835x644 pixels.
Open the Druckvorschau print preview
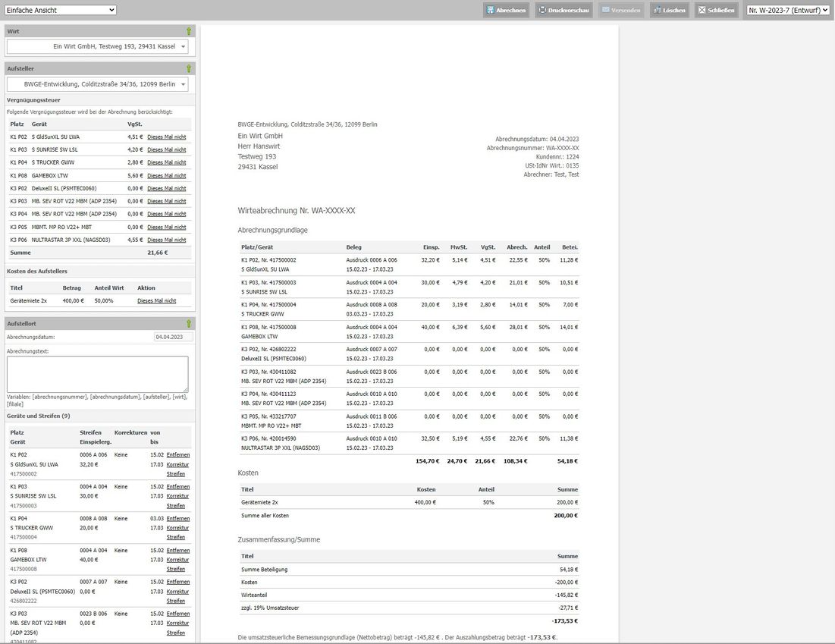pyautogui.click(x=563, y=10)
